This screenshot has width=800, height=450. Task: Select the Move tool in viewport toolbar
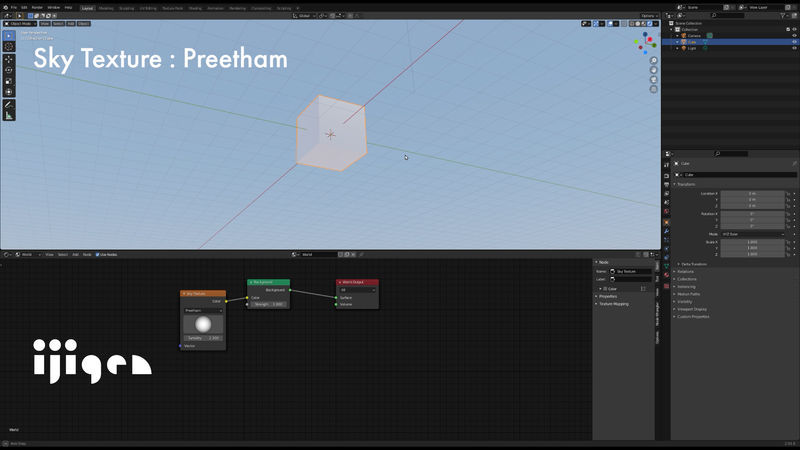(9, 60)
